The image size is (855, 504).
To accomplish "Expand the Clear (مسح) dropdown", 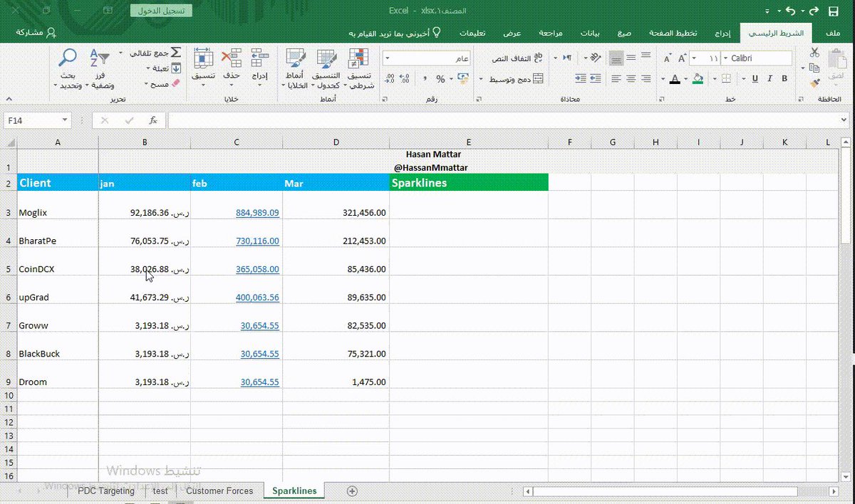I will [147, 84].
